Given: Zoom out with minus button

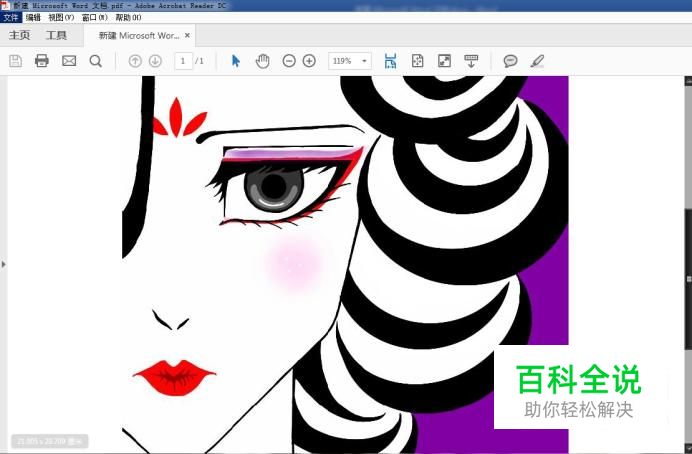Looking at the screenshot, I should pos(289,61).
